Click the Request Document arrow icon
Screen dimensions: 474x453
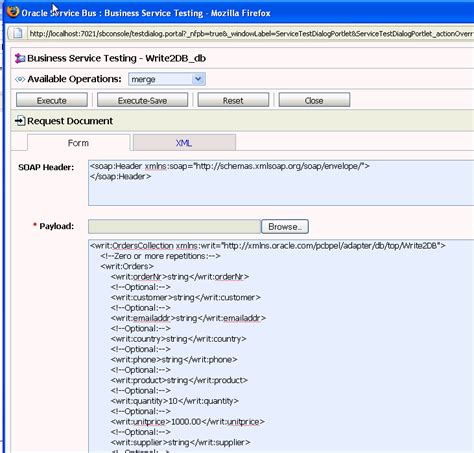click(x=20, y=121)
